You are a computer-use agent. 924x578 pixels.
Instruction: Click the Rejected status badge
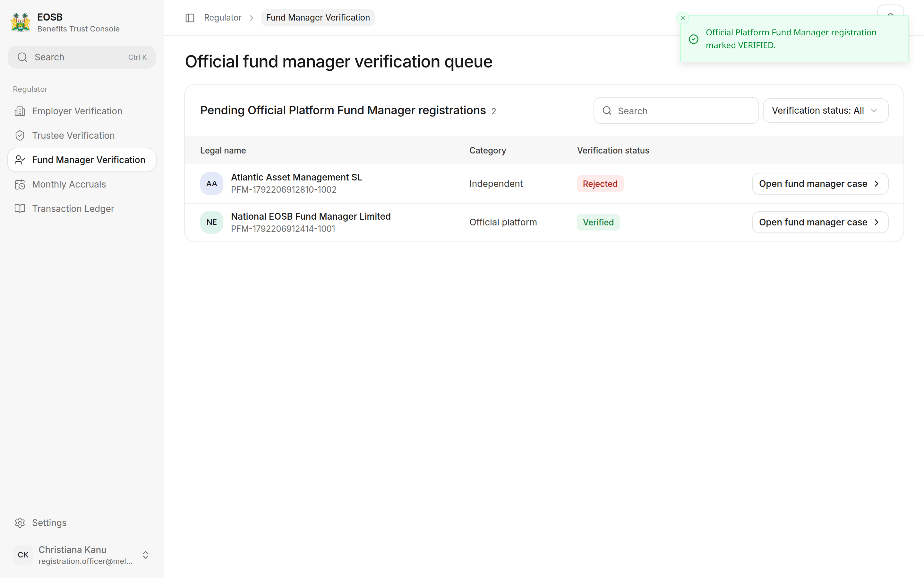600,184
